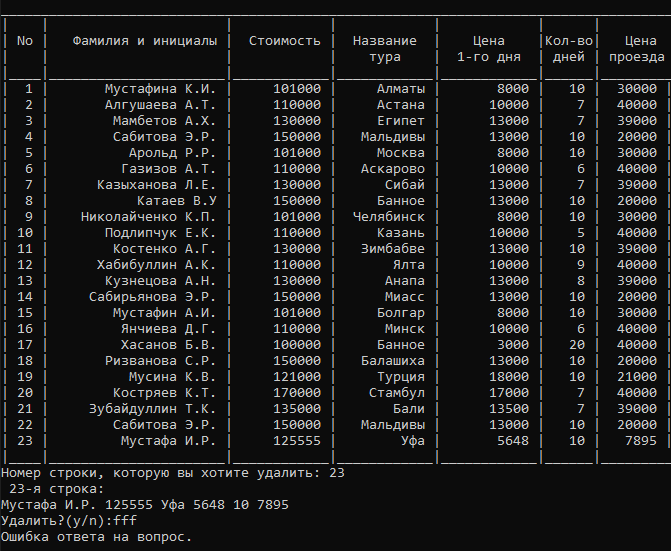
Task: Select tour name Москва
Action: 401,153
